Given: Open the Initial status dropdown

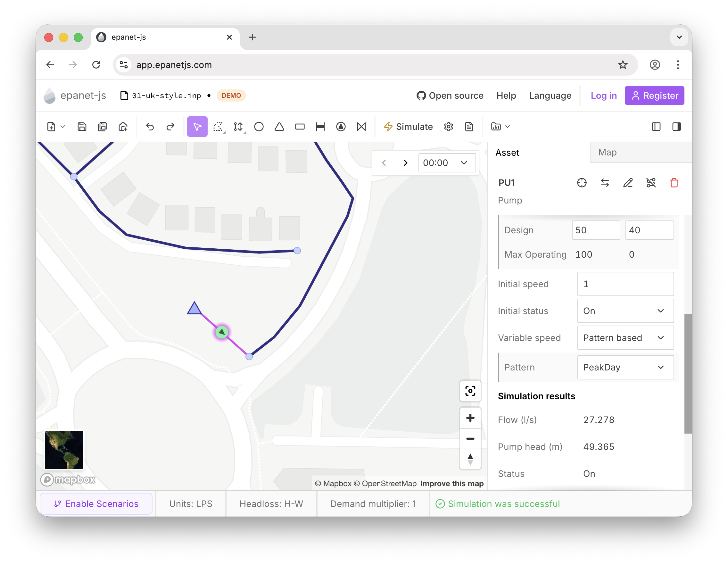Looking at the screenshot, I should [x=625, y=311].
